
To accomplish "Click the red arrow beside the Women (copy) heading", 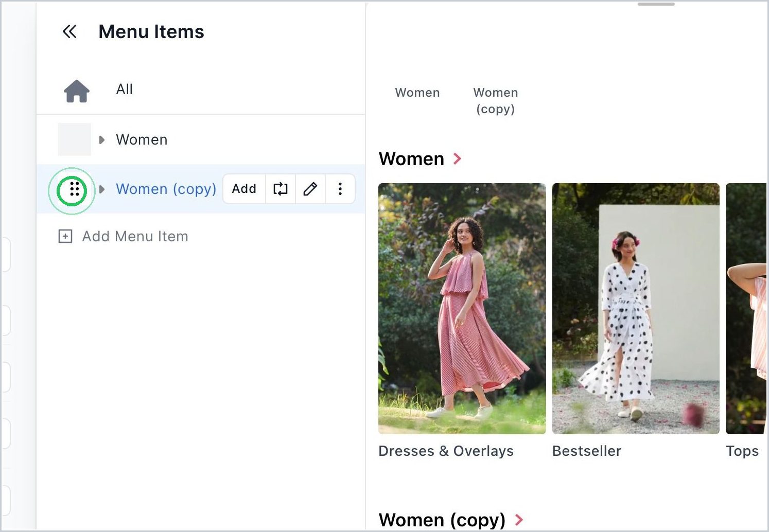I will click(519, 520).
